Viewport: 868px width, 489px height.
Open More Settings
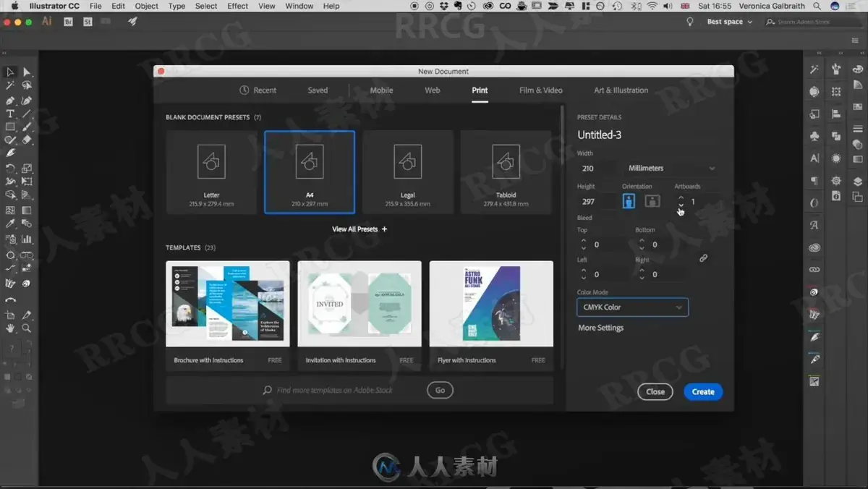coord(600,328)
